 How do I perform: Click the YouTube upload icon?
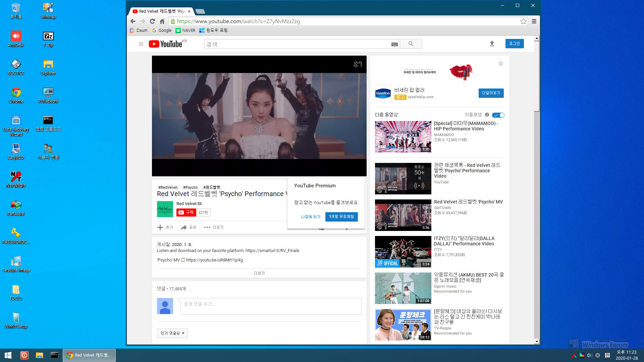(x=492, y=44)
